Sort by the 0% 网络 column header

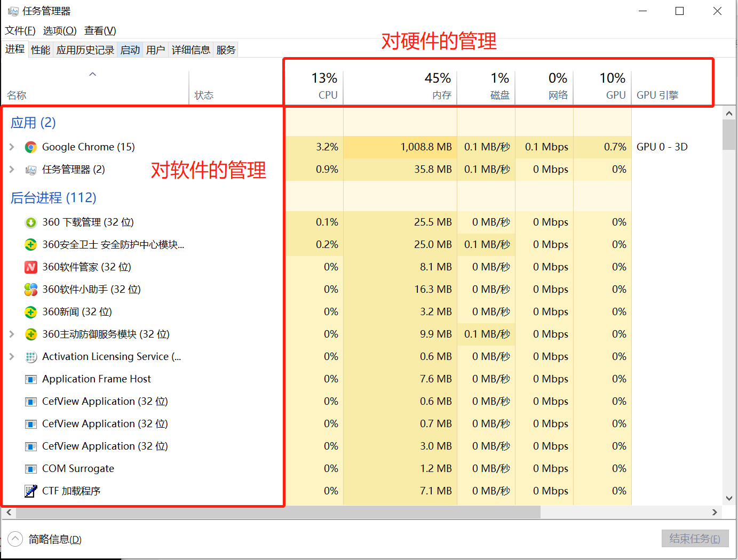(544, 86)
